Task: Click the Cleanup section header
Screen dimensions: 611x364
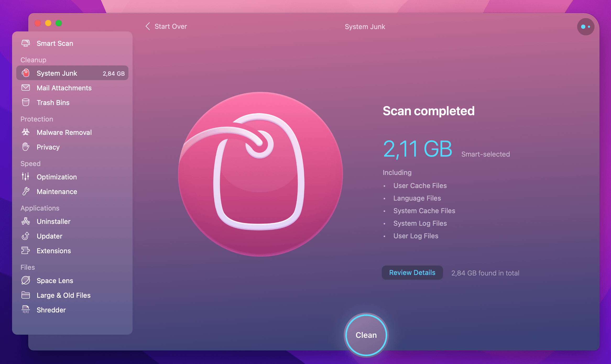Action: [x=33, y=60]
